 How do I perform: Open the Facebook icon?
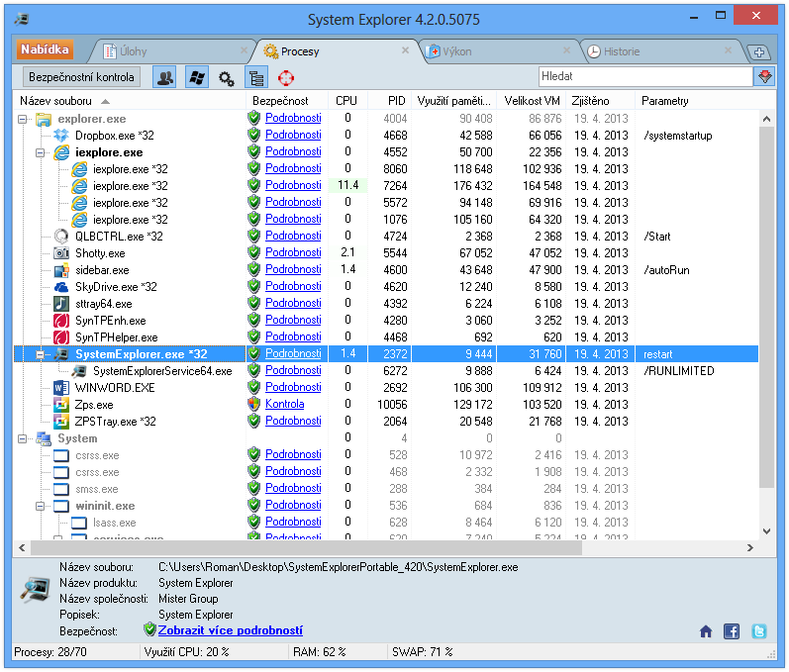coord(732,631)
